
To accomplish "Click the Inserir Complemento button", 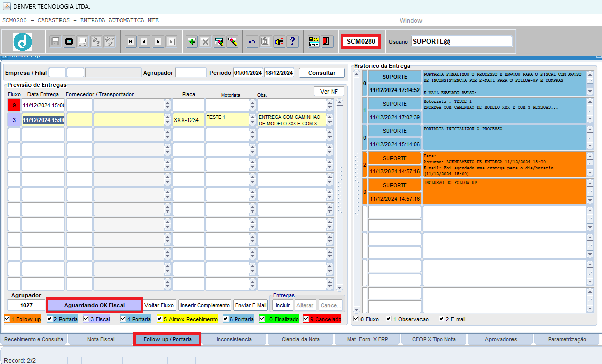I will pos(205,305).
